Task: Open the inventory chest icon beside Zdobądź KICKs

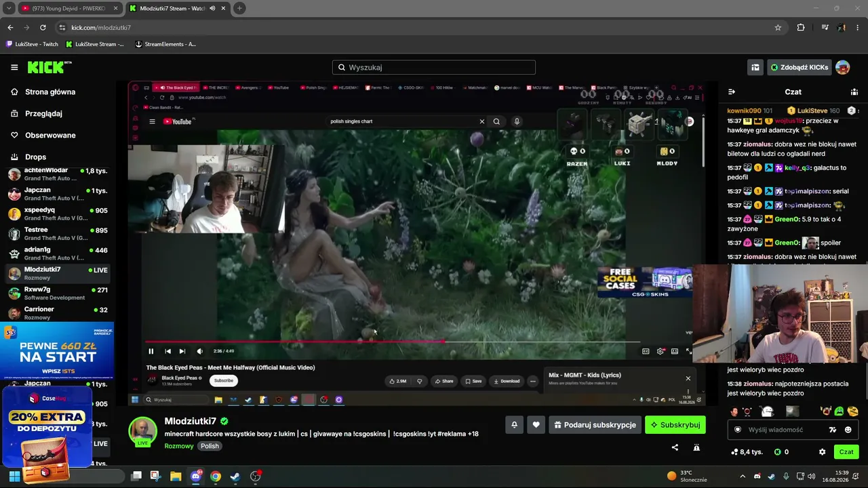Action: 755,67
